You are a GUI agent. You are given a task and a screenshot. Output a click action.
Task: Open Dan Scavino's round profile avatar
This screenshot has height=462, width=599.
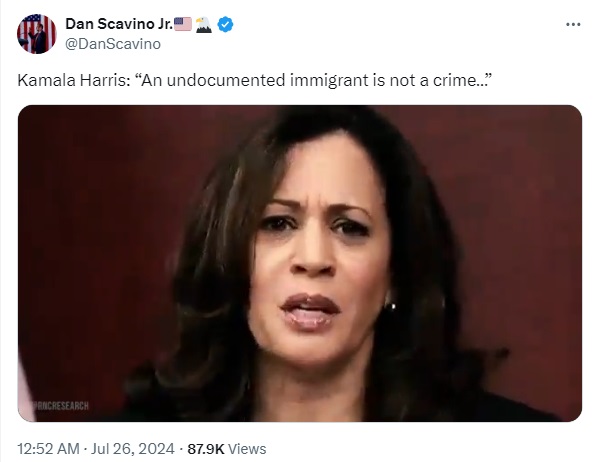click(x=37, y=34)
